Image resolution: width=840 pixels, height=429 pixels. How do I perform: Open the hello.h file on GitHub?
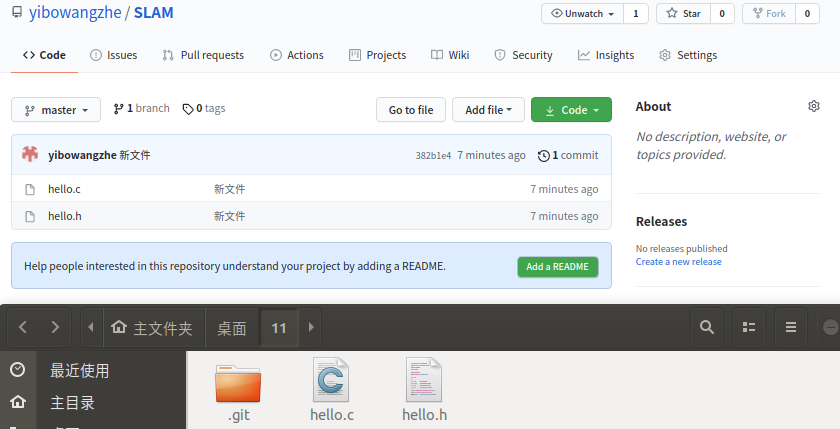tap(65, 216)
